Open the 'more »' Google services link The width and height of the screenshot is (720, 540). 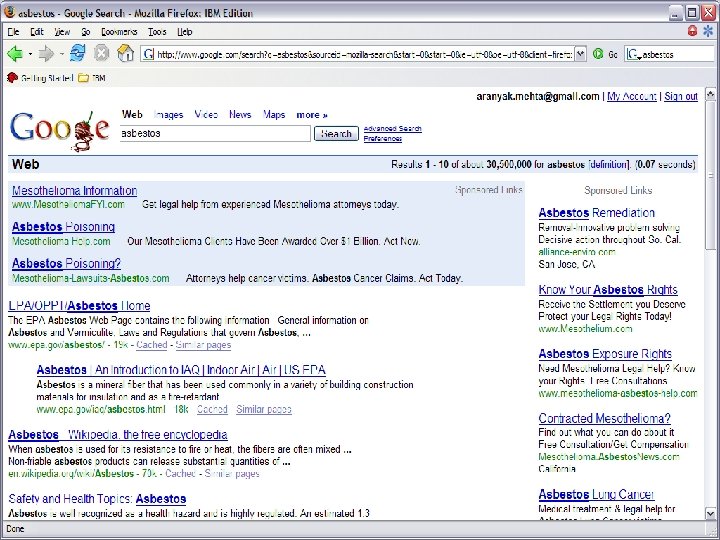[312, 115]
